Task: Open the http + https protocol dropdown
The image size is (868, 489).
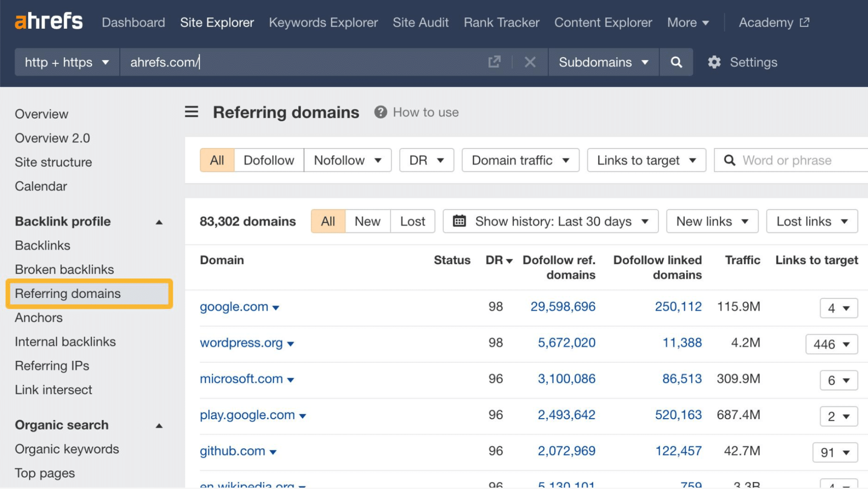Action: [x=67, y=62]
